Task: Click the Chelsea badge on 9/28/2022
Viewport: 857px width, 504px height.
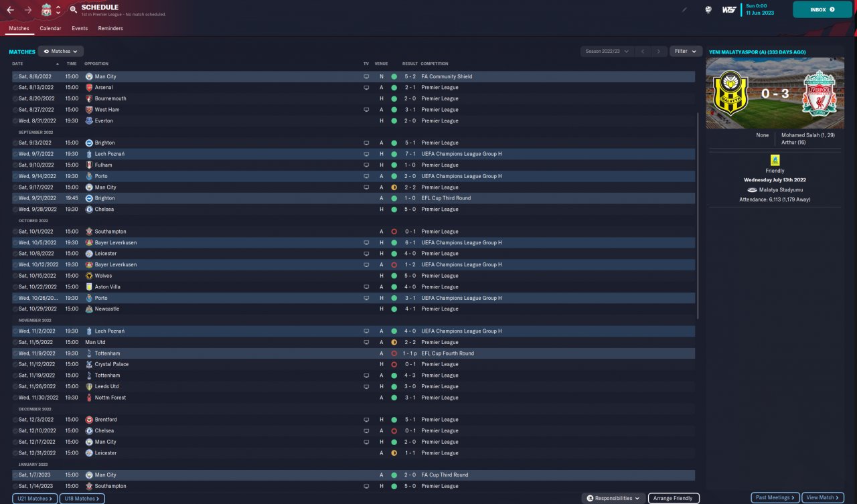Action: 89,209
